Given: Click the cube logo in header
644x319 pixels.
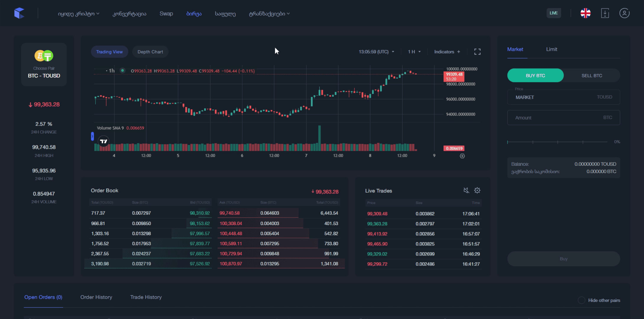Looking at the screenshot, I should click(19, 13).
